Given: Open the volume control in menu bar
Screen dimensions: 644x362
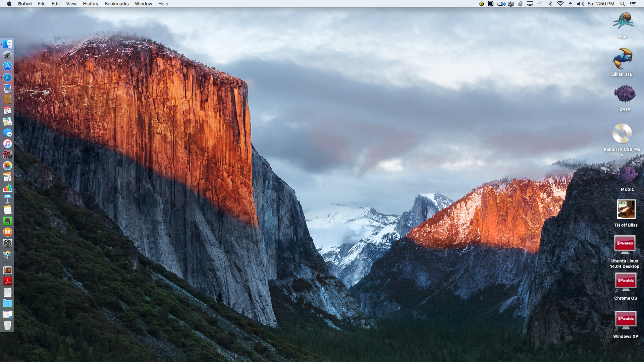Looking at the screenshot, I should 580,4.
